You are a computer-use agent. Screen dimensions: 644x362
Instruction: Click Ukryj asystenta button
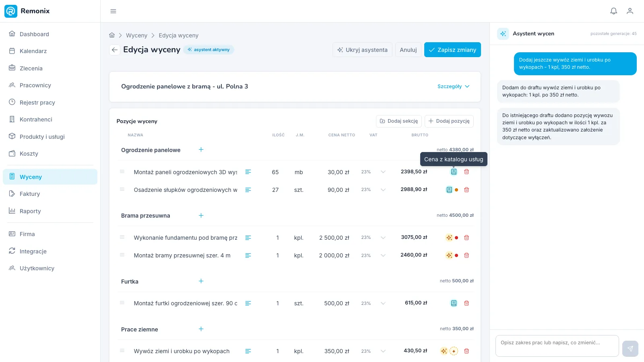pyautogui.click(x=362, y=50)
